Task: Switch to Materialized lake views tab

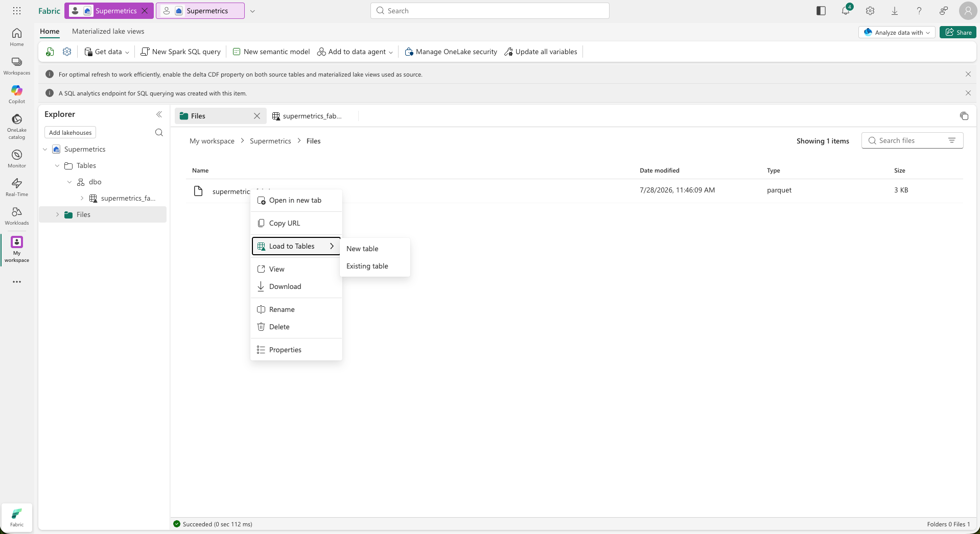Action: (x=108, y=32)
